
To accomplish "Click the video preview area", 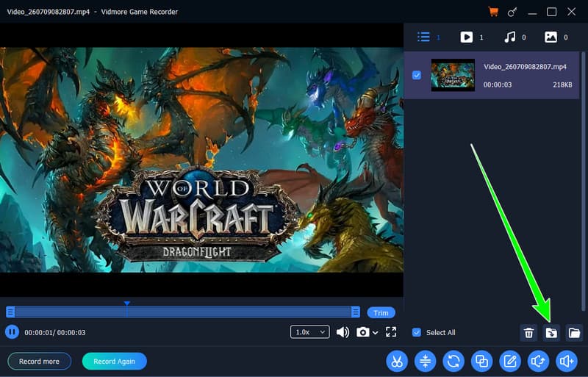I will (201, 159).
